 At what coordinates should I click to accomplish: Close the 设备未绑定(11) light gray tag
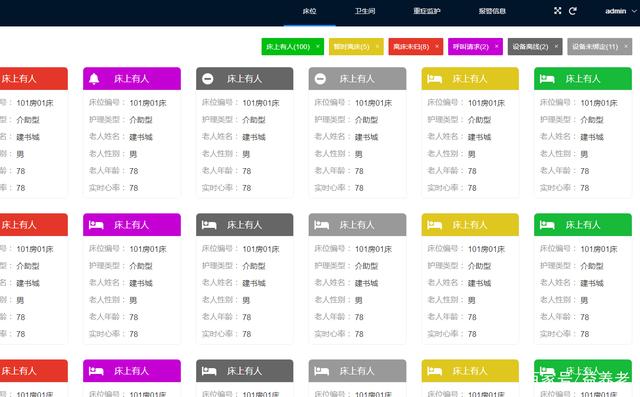click(626, 47)
